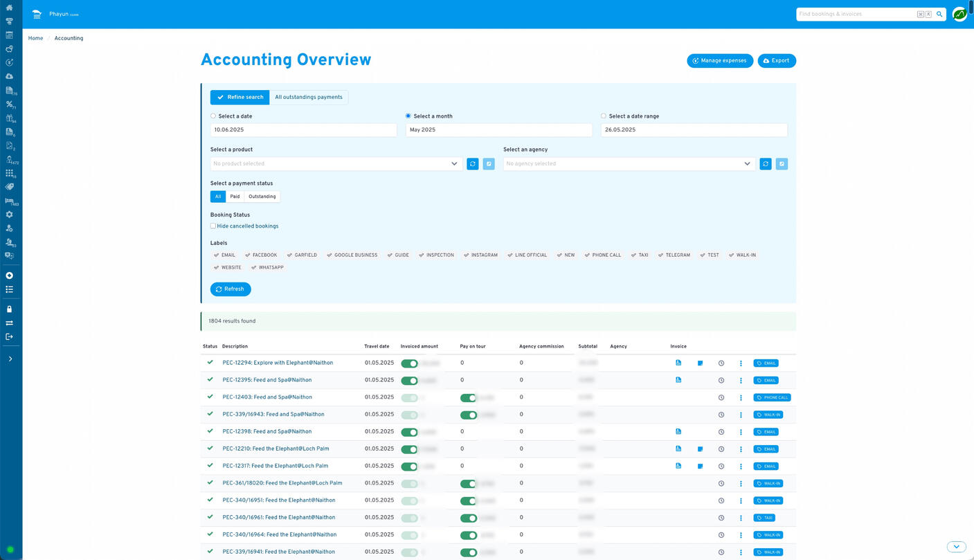Click the blue note icon on PEC-12210 row

pos(700,449)
